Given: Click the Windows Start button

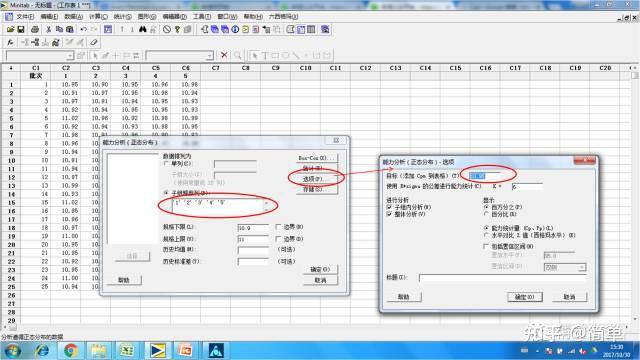Looking at the screenshot, I should click(x=12, y=351).
